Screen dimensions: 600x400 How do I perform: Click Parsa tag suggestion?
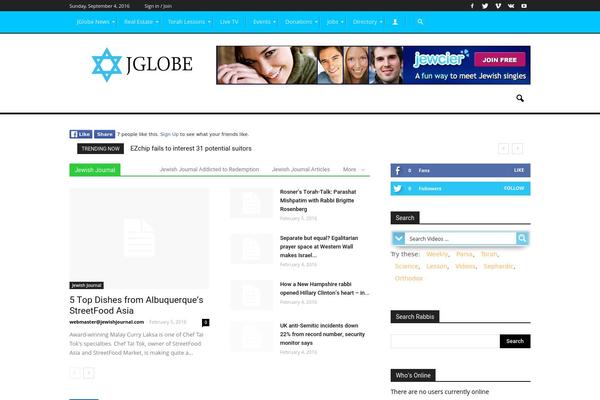tap(464, 254)
